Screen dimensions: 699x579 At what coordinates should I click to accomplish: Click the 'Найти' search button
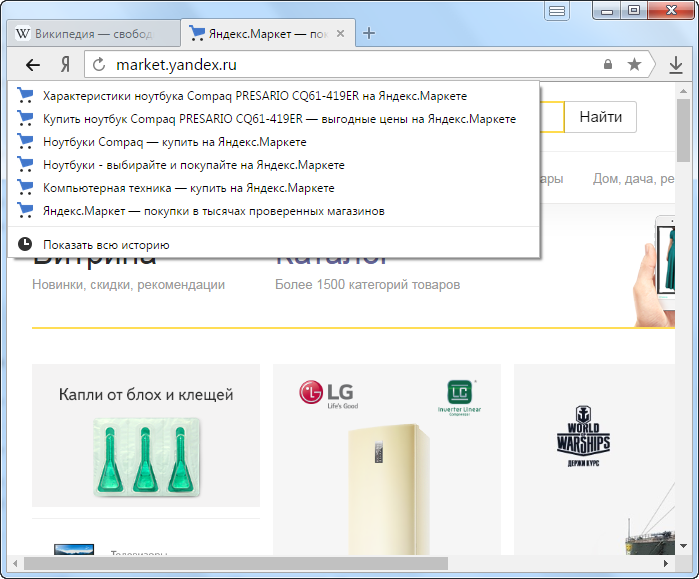point(600,117)
